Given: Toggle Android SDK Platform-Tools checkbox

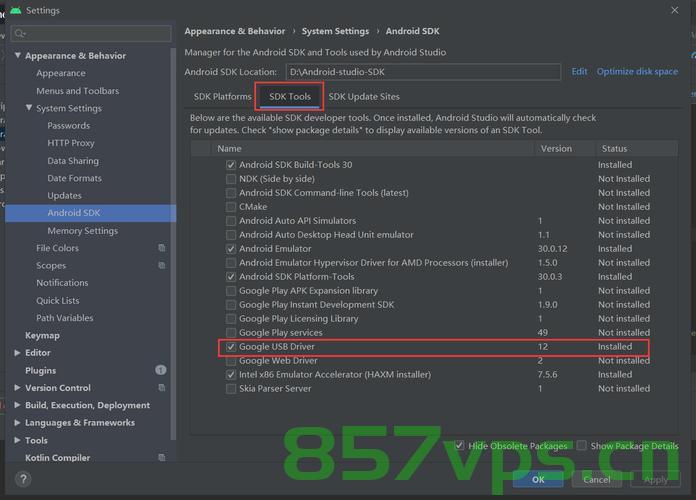Looking at the screenshot, I should (x=231, y=277).
